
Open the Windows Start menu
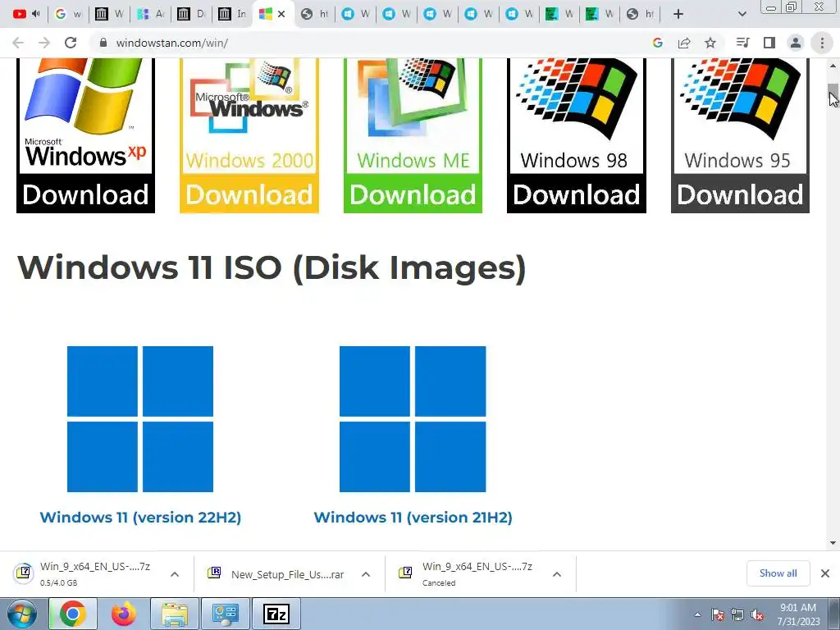click(21, 614)
